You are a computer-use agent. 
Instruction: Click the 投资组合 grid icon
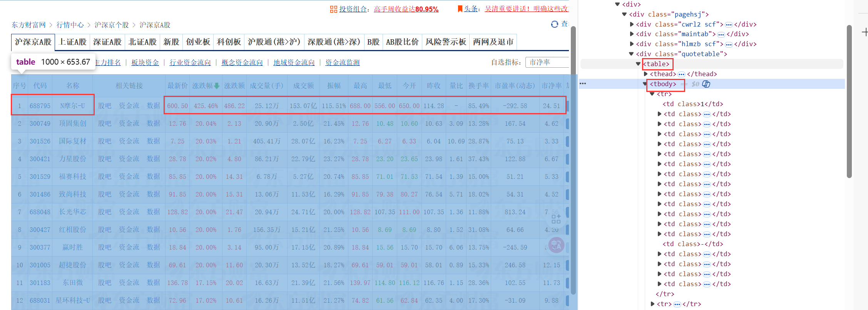333,9
